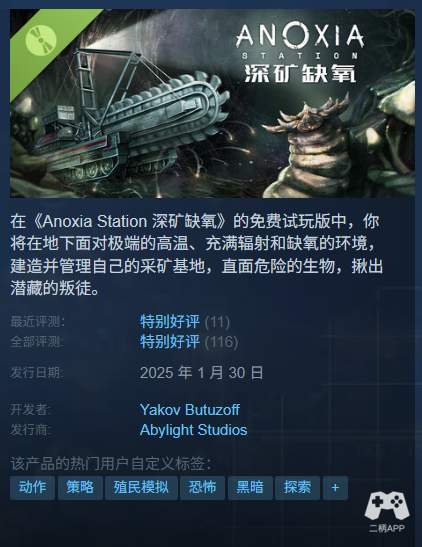Select the 策略 tag

(x=80, y=488)
